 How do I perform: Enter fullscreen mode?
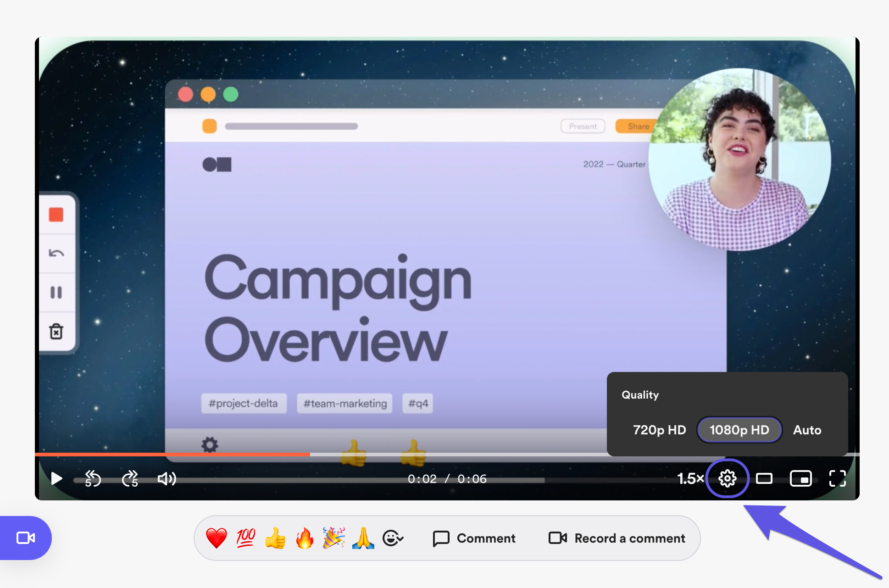click(838, 479)
